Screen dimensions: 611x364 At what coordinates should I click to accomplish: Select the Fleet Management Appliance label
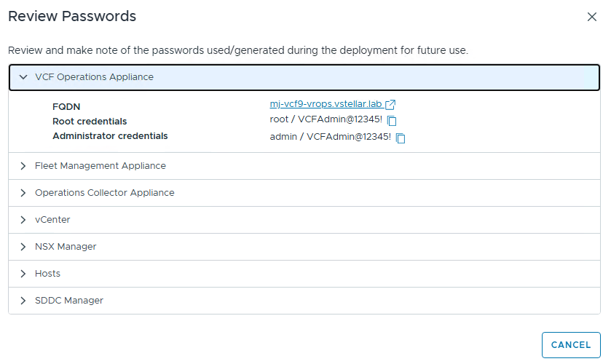point(100,166)
